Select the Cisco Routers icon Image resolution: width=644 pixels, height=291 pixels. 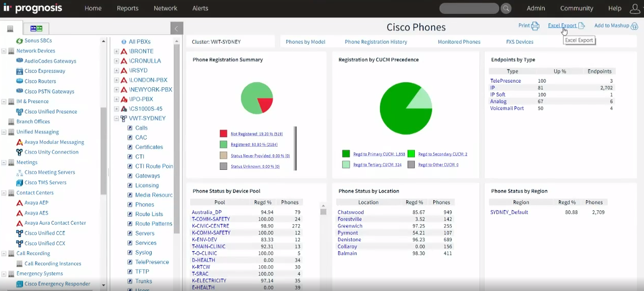(x=19, y=81)
